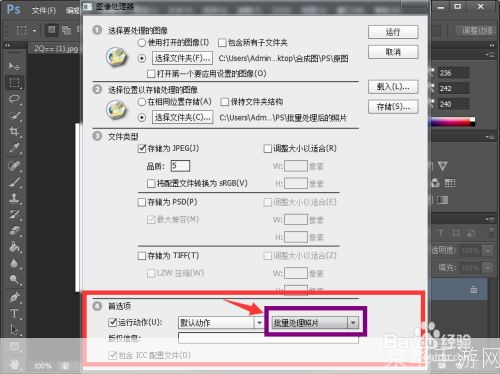This screenshot has height=374, width=500.
Task: Expand the toolbar double-arrow collapse toggle
Action: 7,45
